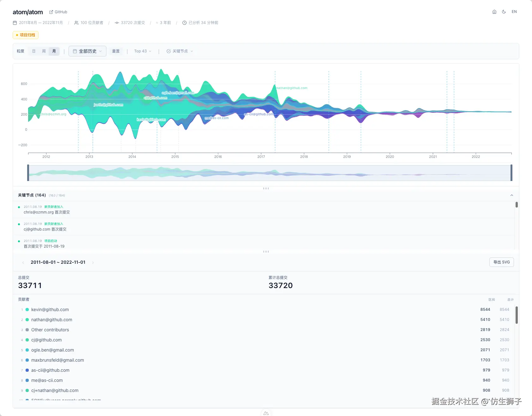Go to previous period with left chevron
The image size is (532, 416).
coord(23,262)
